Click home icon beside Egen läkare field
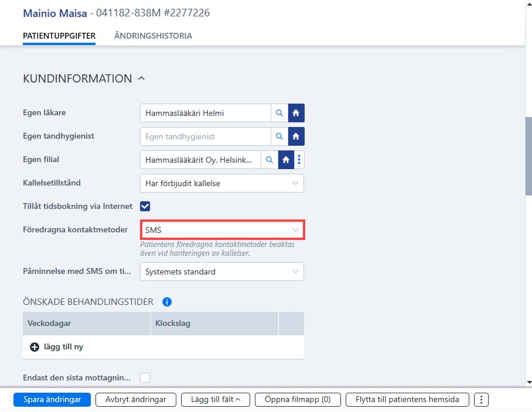Viewport: 532px width, 412px height. tap(296, 113)
